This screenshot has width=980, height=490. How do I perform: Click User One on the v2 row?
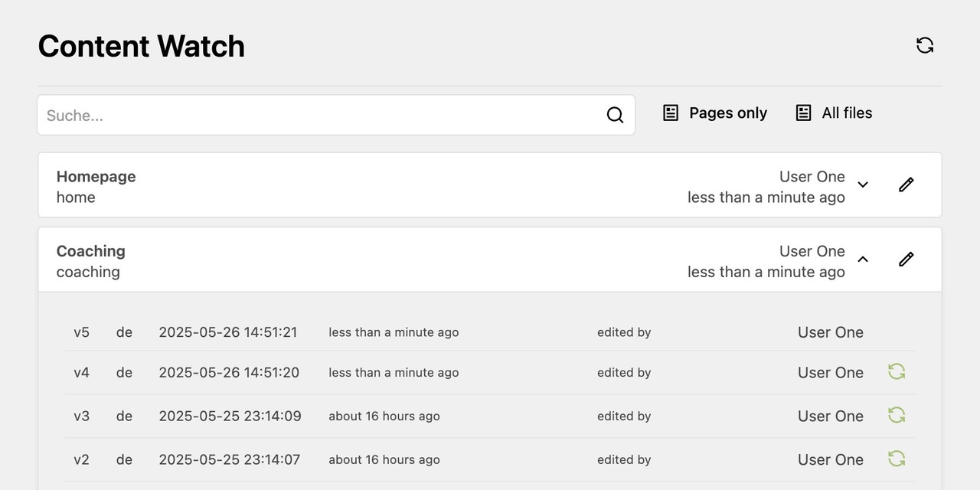click(x=831, y=460)
